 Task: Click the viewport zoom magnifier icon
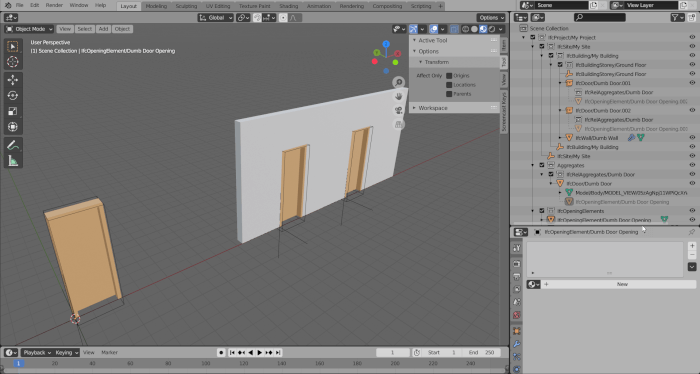click(399, 82)
